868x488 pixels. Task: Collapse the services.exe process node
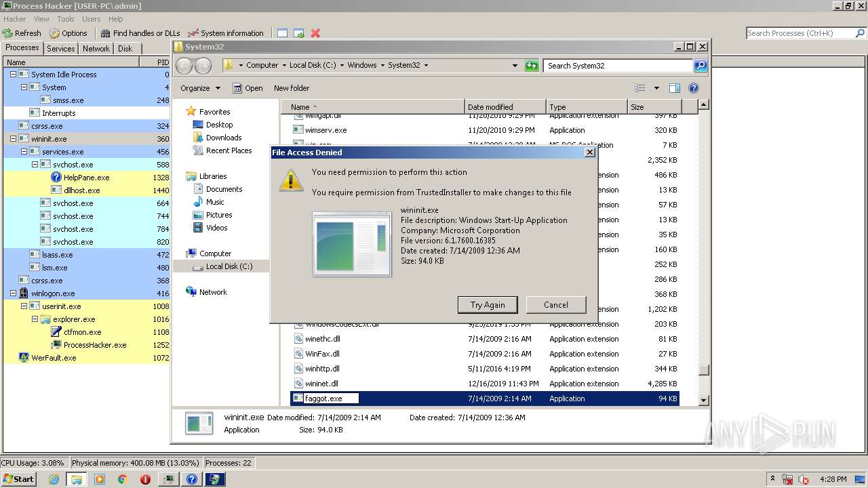24,152
